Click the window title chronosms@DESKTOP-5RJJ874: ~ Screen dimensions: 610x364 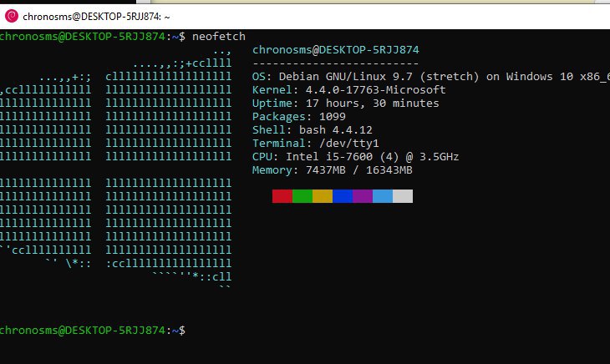click(96, 17)
